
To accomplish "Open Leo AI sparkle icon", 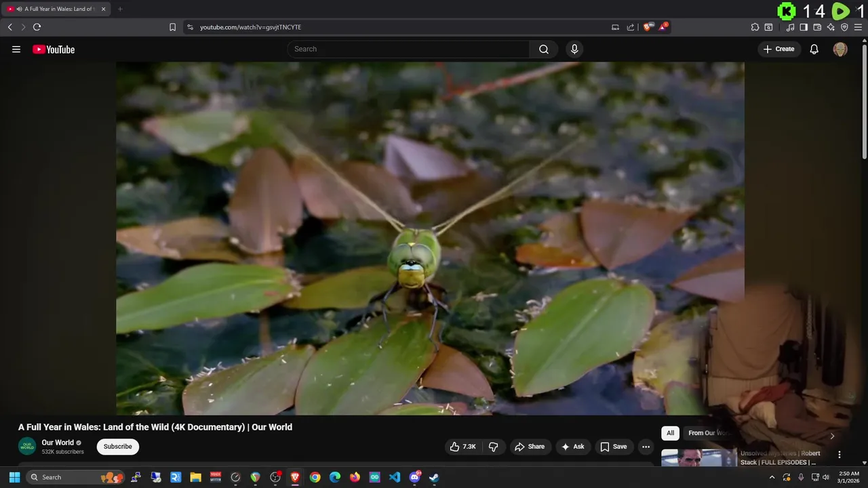I will pos(831,27).
